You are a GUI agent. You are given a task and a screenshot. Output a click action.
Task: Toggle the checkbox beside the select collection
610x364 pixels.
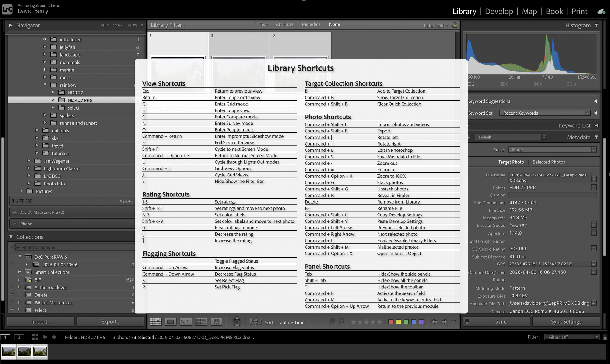12,310
